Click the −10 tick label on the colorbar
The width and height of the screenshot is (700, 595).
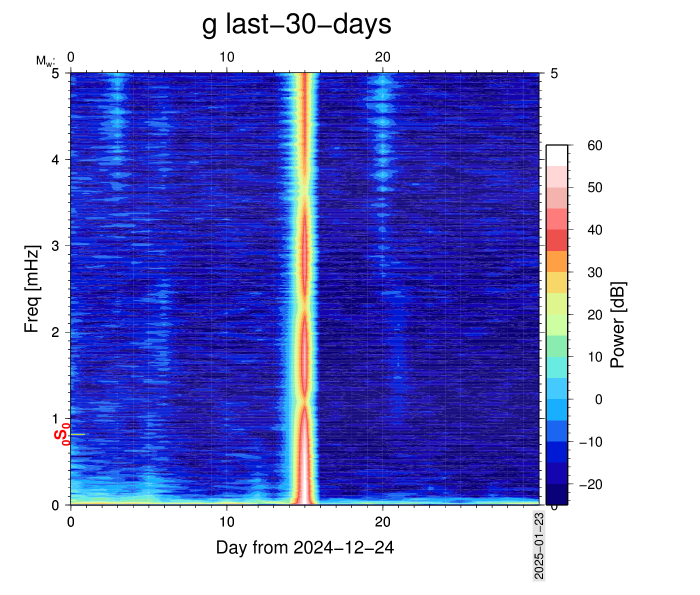pos(590,442)
